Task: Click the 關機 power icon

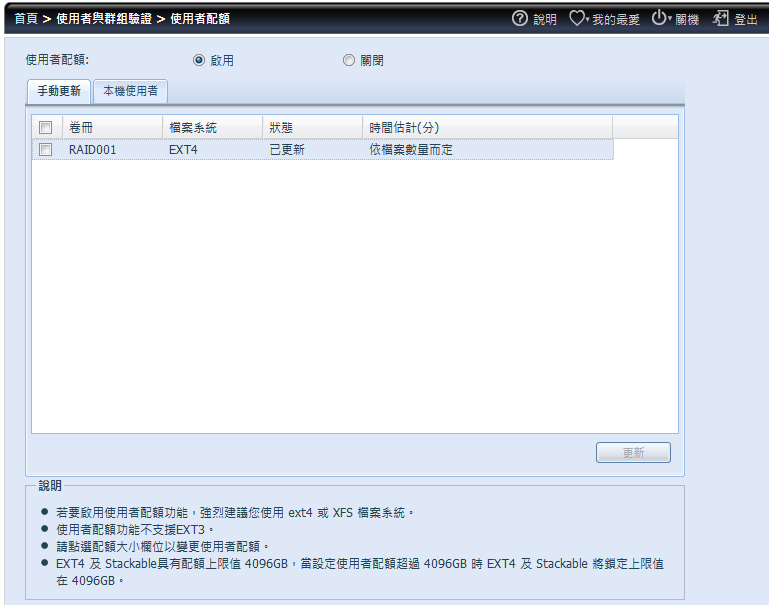Action: click(659, 18)
